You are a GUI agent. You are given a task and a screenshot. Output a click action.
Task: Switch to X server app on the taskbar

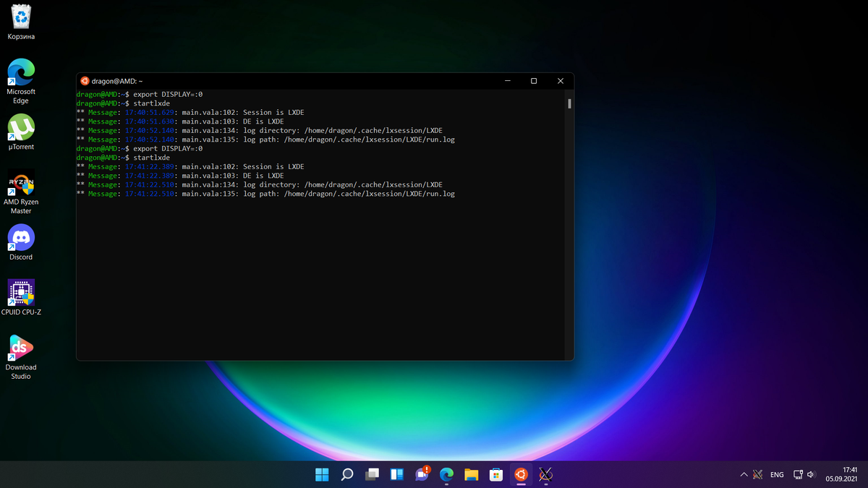coord(546,475)
